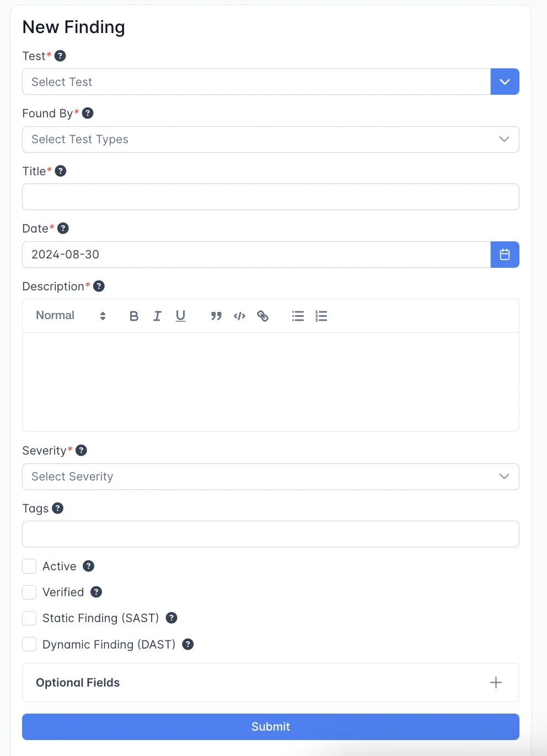Click into the Title text field
547x756 pixels.
[270, 197]
